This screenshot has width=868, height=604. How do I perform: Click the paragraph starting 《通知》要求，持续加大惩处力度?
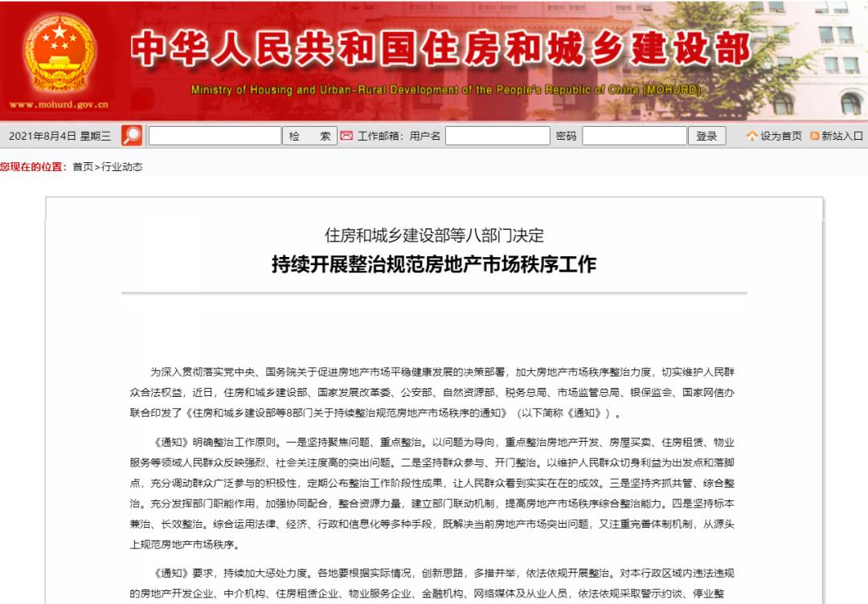coord(432,584)
